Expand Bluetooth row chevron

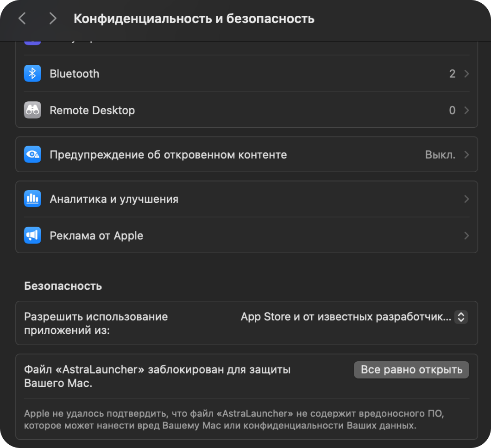pyautogui.click(x=466, y=74)
